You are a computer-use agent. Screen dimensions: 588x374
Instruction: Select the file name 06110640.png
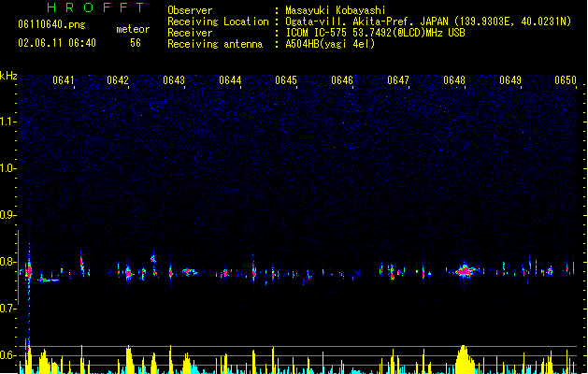click(x=51, y=24)
